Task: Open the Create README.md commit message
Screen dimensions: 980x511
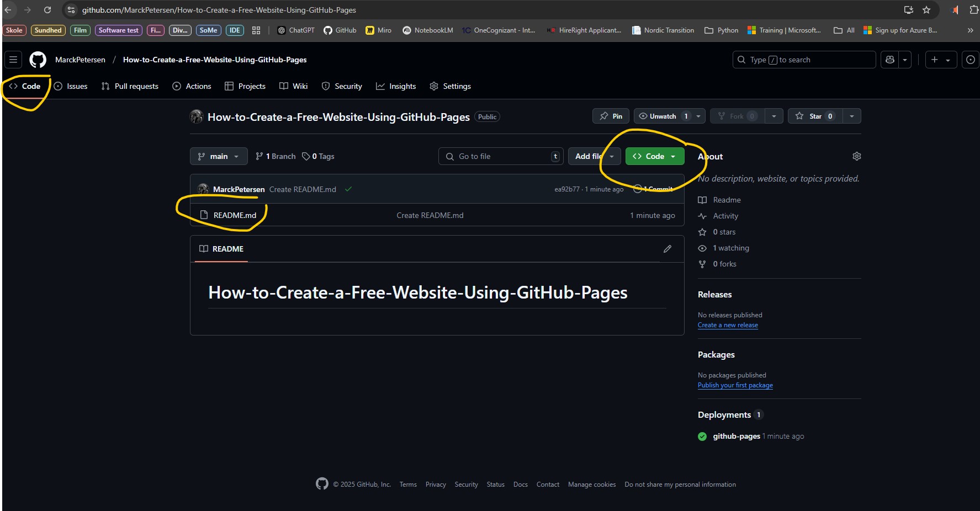Action: 303,189
